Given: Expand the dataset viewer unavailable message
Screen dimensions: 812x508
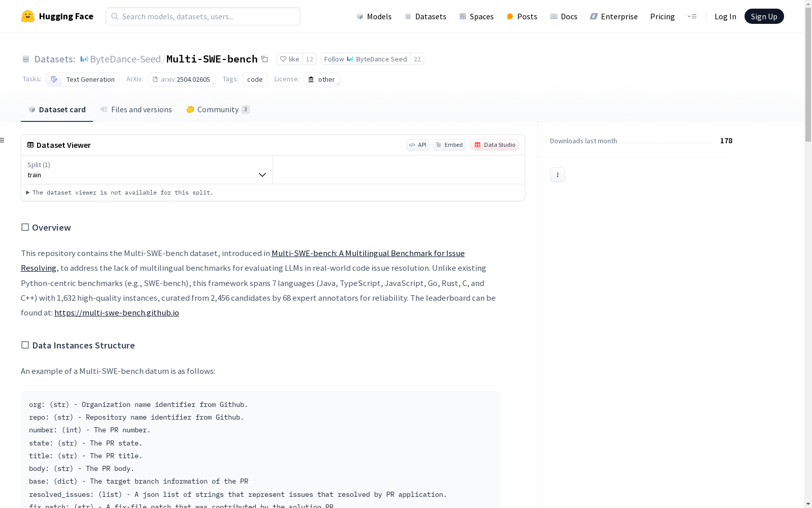Looking at the screenshot, I should pyautogui.click(x=120, y=193).
